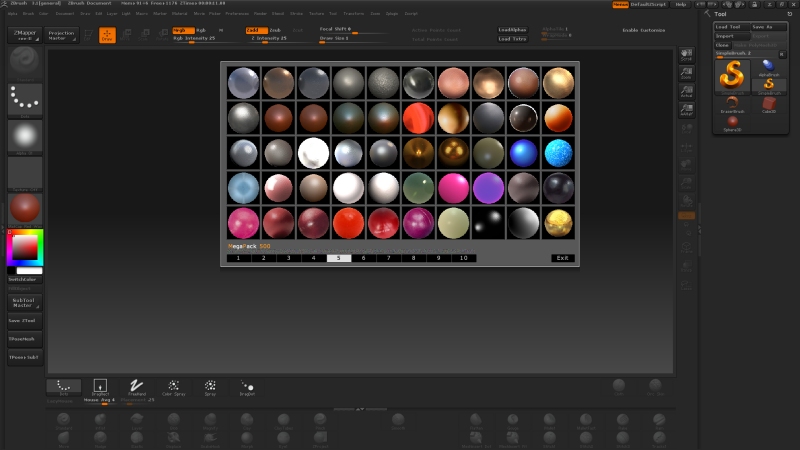Open the large SimpleBrush tool picker
800x450 pixels.
point(733,76)
